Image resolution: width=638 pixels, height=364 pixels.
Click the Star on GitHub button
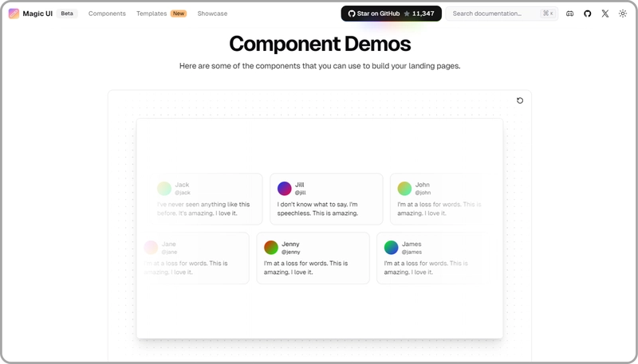(391, 14)
